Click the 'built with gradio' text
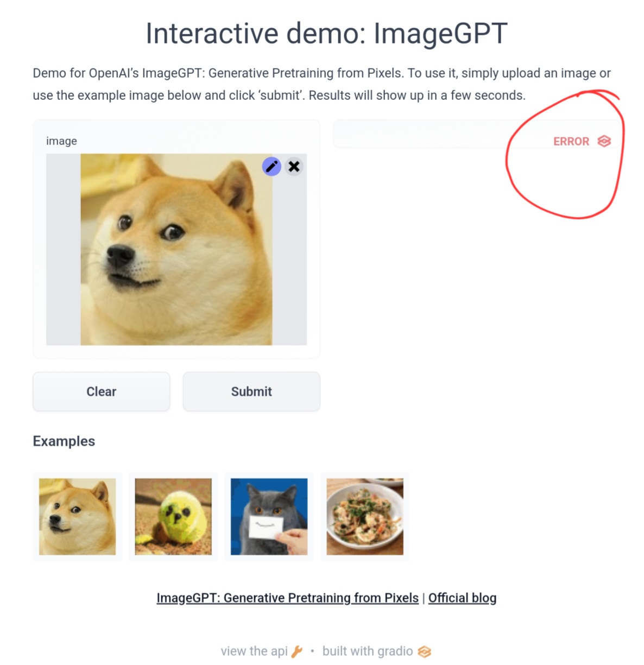This screenshot has width=644, height=665. [x=367, y=651]
